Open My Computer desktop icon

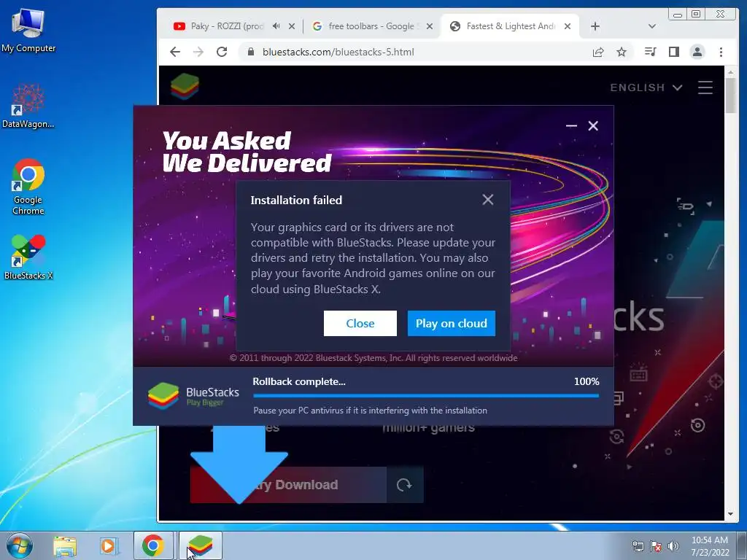point(28,31)
